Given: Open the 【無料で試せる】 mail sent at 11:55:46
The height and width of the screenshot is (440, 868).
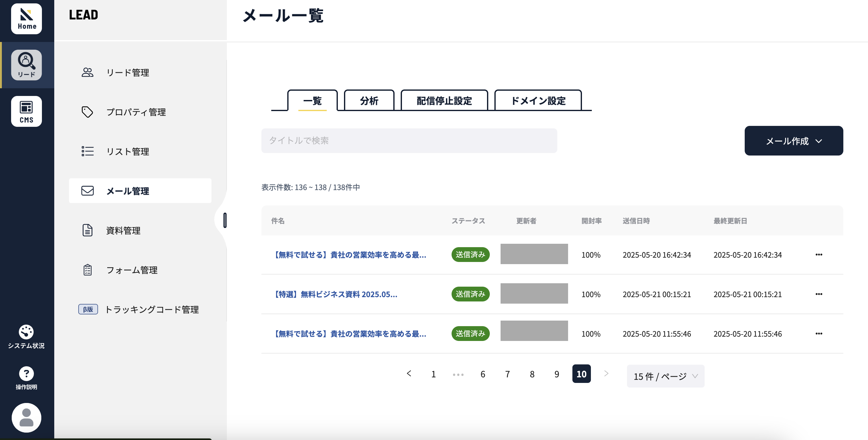Looking at the screenshot, I should click(x=349, y=334).
